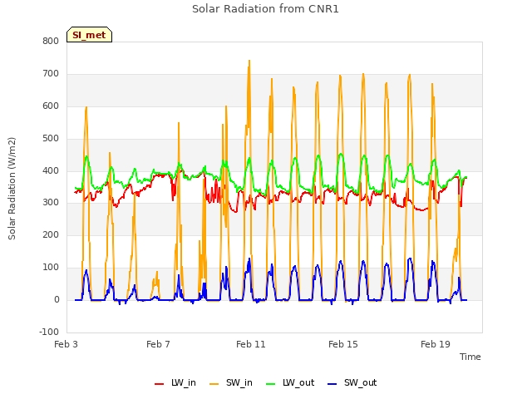The height and width of the screenshot is (399, 532).
Task: Click the 700 y-axis tick label
Action: pyautogui.click(x=51, y=74)
